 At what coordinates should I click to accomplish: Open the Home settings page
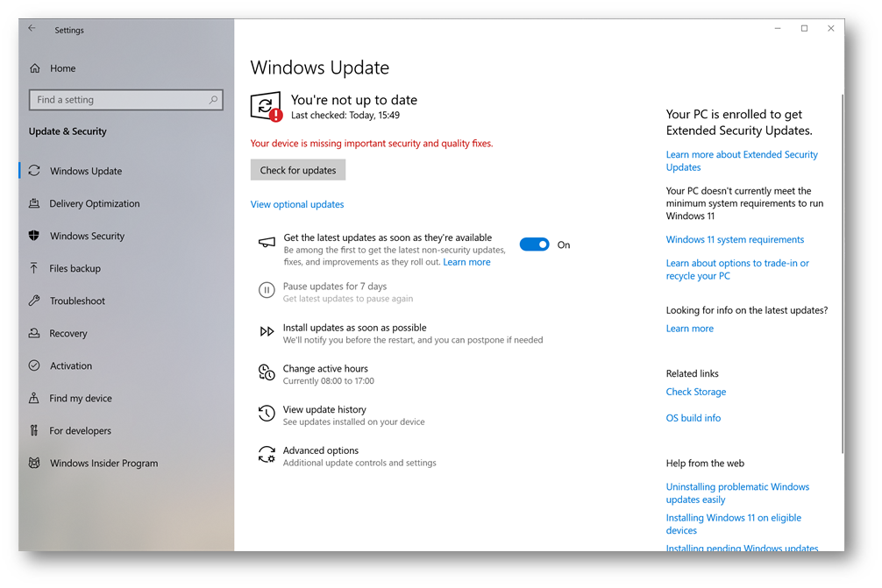62,68
